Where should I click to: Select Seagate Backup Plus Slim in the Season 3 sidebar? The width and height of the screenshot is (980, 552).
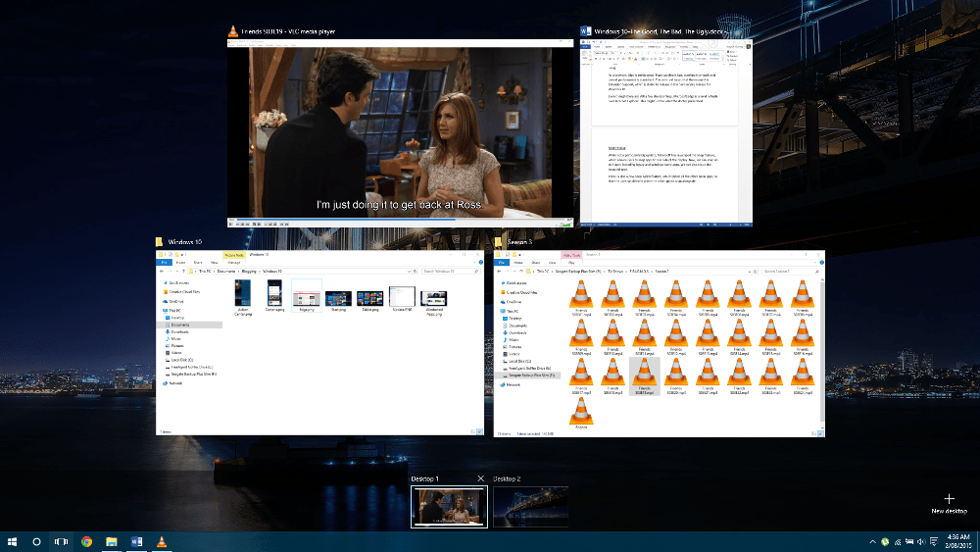528,376
